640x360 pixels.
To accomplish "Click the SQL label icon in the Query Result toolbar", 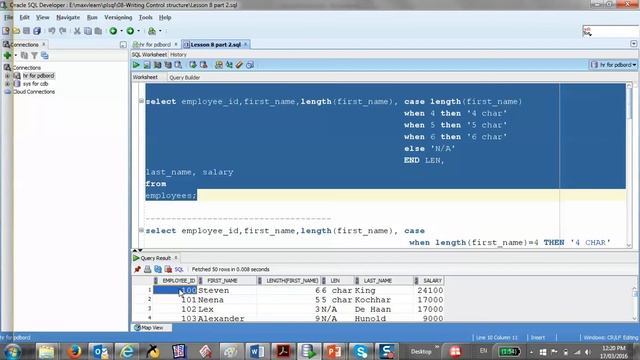I will [179, 269].
